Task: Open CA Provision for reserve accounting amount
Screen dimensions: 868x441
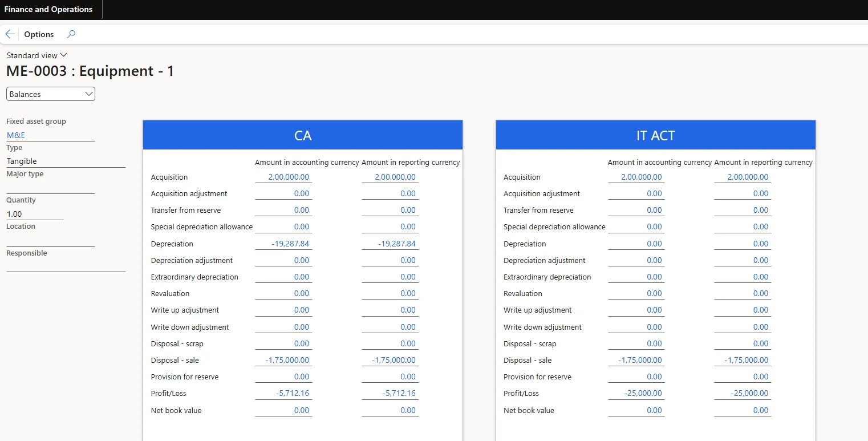Action: (x=283, y=377)
